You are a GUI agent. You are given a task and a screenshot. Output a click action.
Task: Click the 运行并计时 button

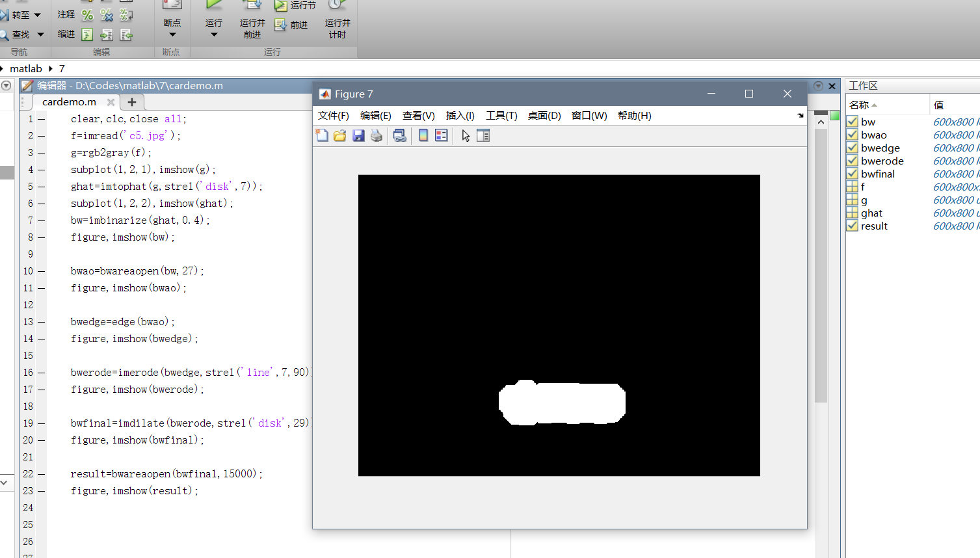[x=338, y=20]
